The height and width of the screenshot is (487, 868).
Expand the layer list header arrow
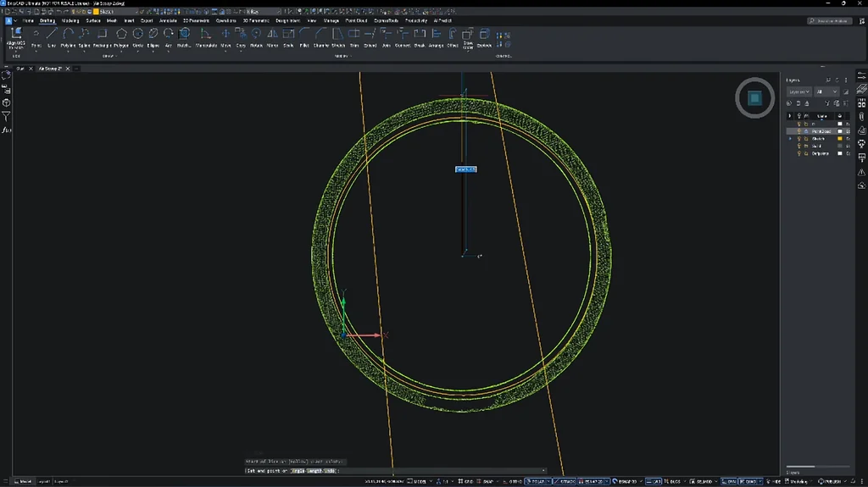[790, 116]
